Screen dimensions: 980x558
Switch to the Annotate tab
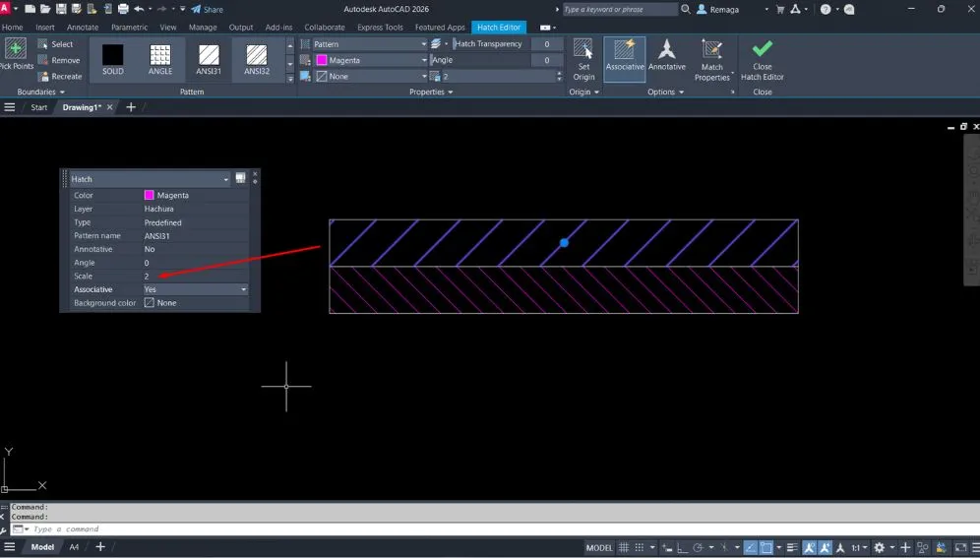[x=83, y=28]
